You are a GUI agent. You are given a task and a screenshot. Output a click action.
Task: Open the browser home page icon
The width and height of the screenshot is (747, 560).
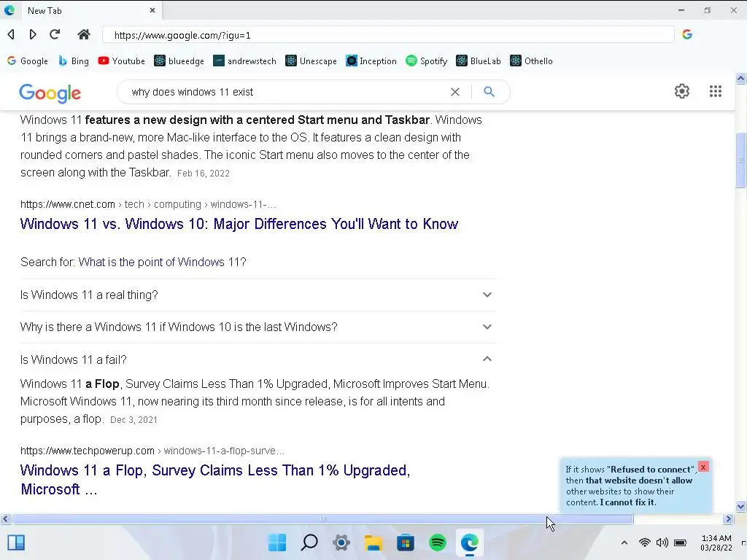coord(84,34)
